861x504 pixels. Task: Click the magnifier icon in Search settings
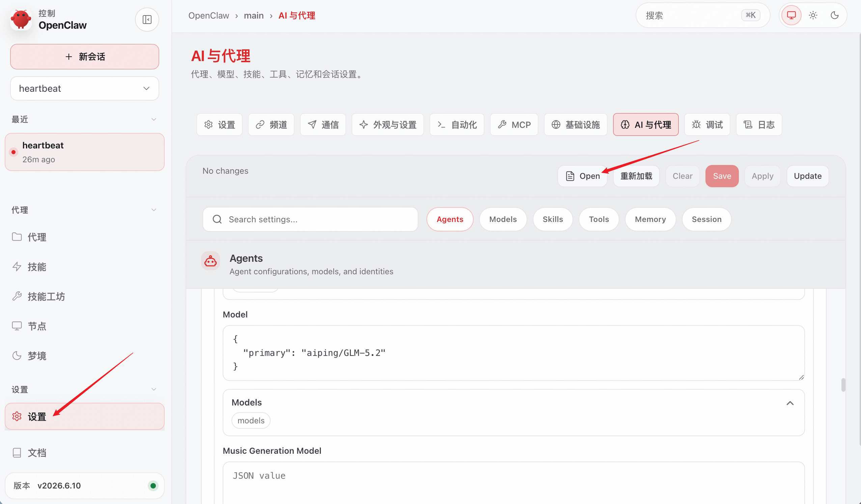point(217,219)
